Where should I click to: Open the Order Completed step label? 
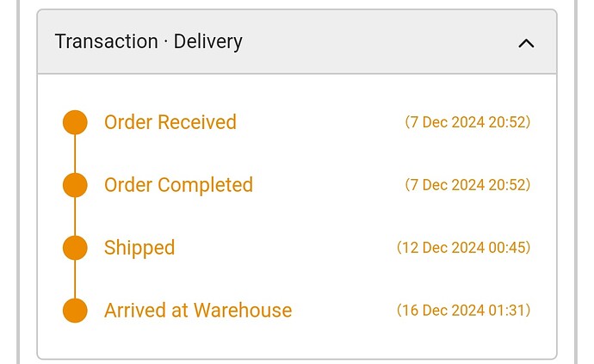click(178, 185)
